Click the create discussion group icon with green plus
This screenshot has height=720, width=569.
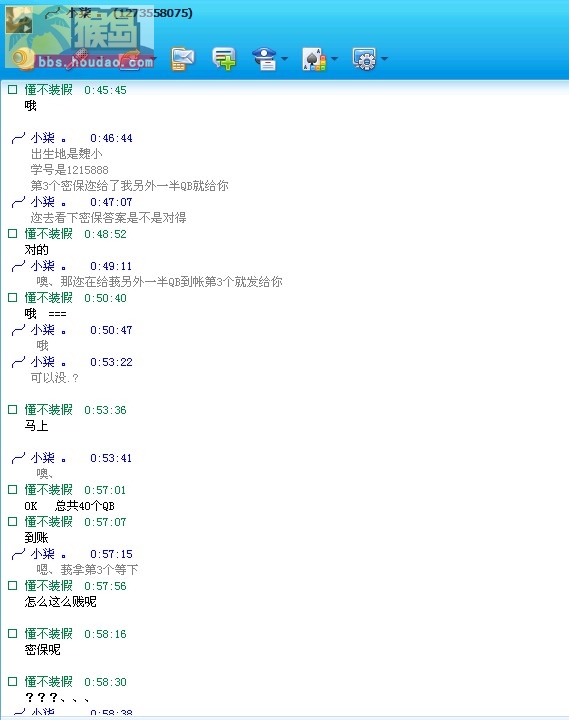point(224,59)
